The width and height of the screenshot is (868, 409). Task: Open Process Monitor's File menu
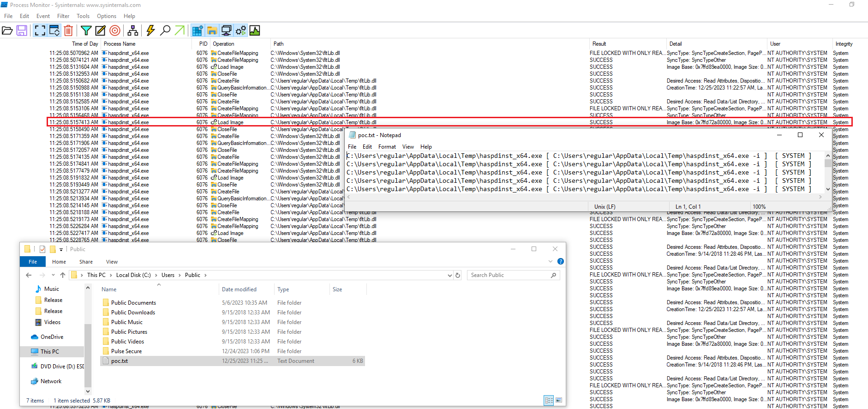pyautogui.click(x=8, y=16)
